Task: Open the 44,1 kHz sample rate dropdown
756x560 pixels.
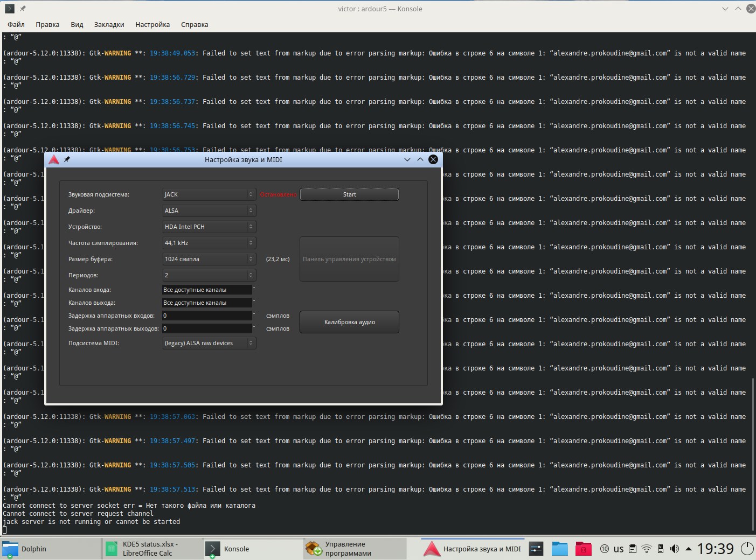Action: point(209,243)
